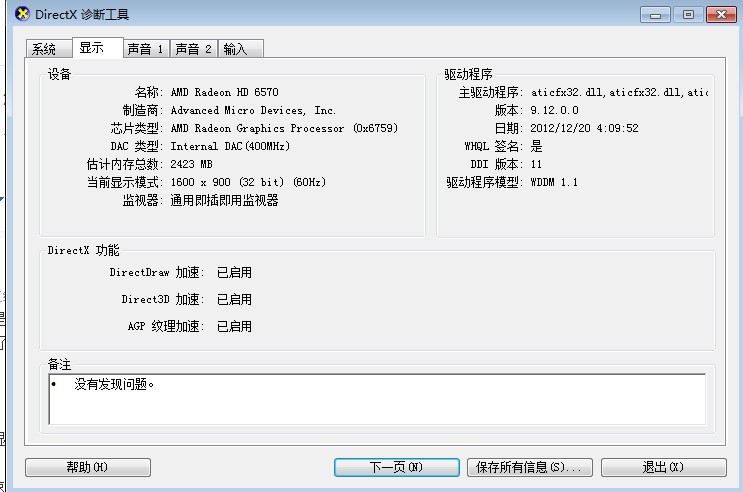Viewport: 743px width, 492px height.
Task: Click 保存所有信息(S)... button
Action: tap(530, 467)
